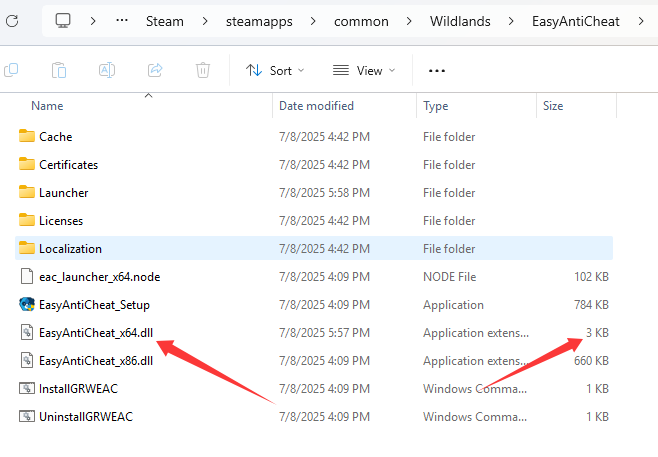Open the View dropdown
This screenshot has width=658, height=457.
(x=364, y=71)
